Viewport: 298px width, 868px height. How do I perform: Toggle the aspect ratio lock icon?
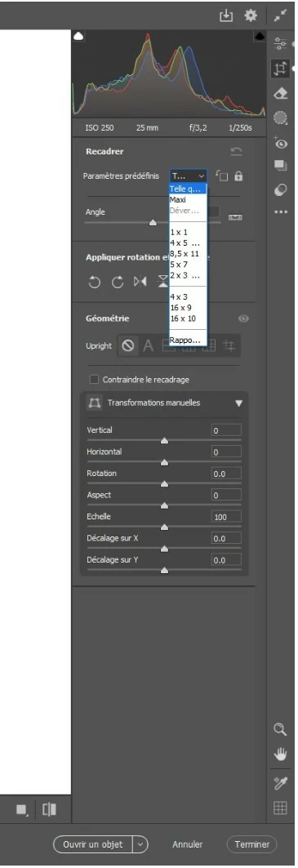238,176
